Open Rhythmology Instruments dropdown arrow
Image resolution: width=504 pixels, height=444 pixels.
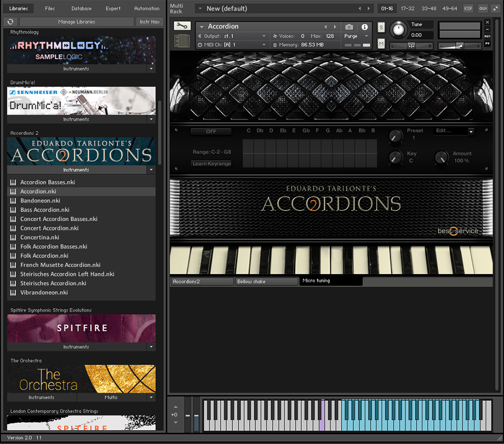[151, 69]
